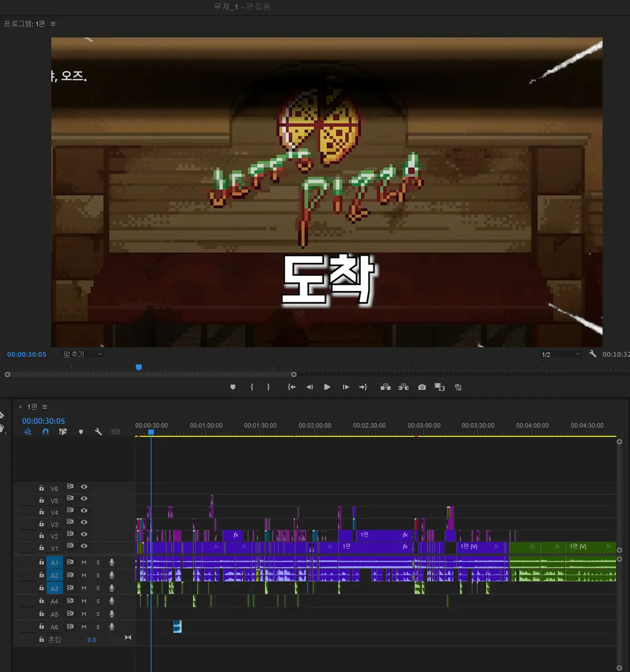The width and height of the screenshot is (630, 672).
Task: Click the A2 track target button
Action: coord(55,575)
